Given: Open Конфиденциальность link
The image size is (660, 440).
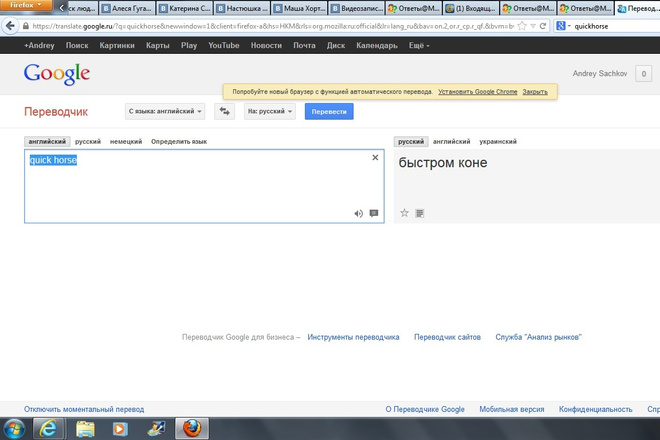Looking at the screenshot, I should click(x=596, y=409).
